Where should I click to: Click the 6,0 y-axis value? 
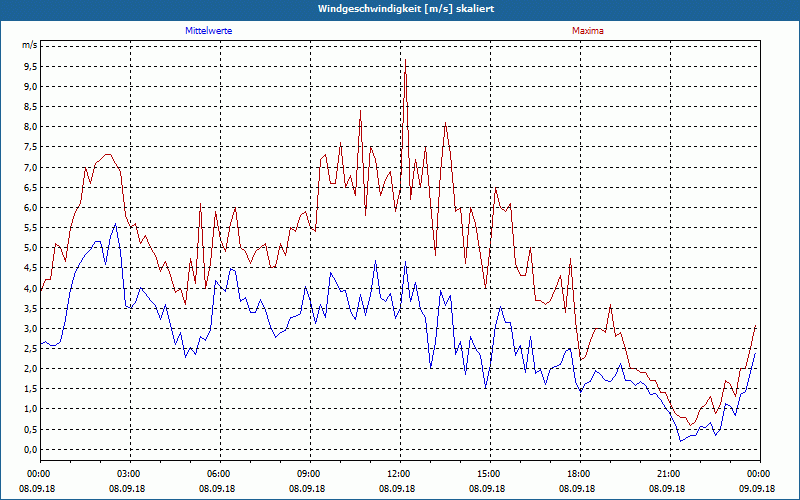pyautogui.click(x=30, y=208)
